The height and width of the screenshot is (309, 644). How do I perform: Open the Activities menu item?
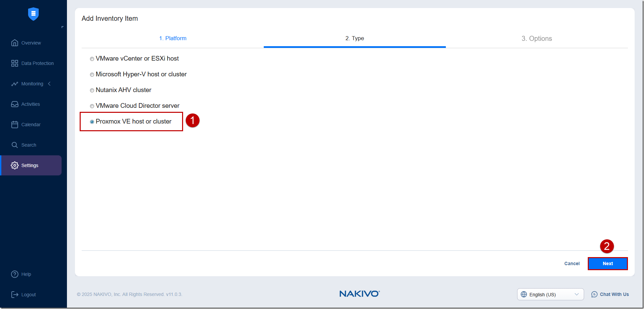click(x=30, y=104)
